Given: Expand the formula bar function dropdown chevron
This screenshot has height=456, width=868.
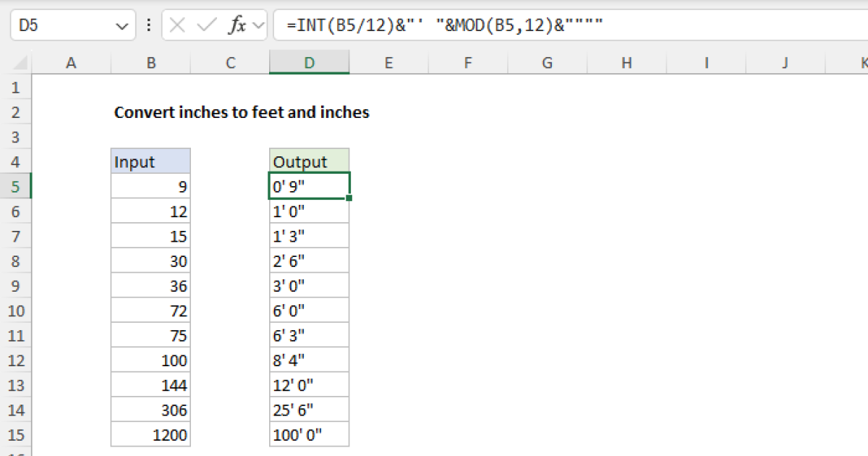Looking at the screenshot, I should pos(258,25).
